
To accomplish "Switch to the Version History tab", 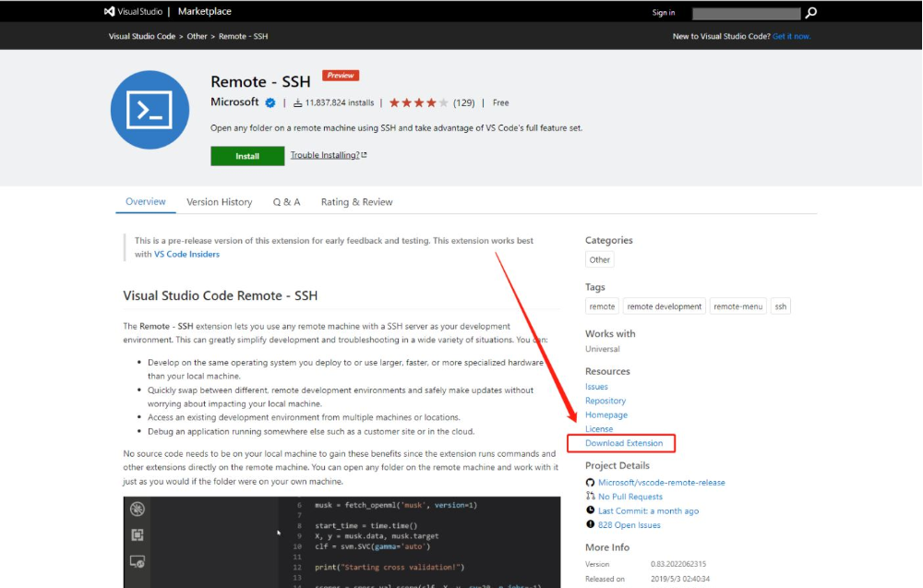I will pos(219,202).
